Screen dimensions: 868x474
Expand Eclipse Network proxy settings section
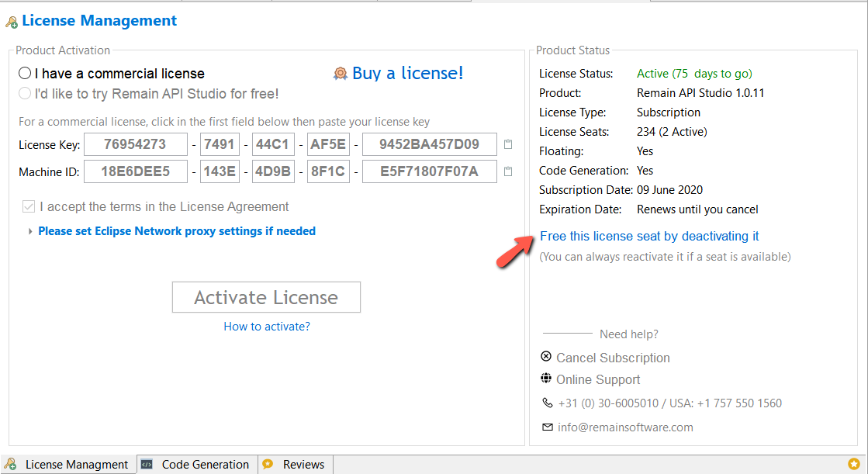30,231
